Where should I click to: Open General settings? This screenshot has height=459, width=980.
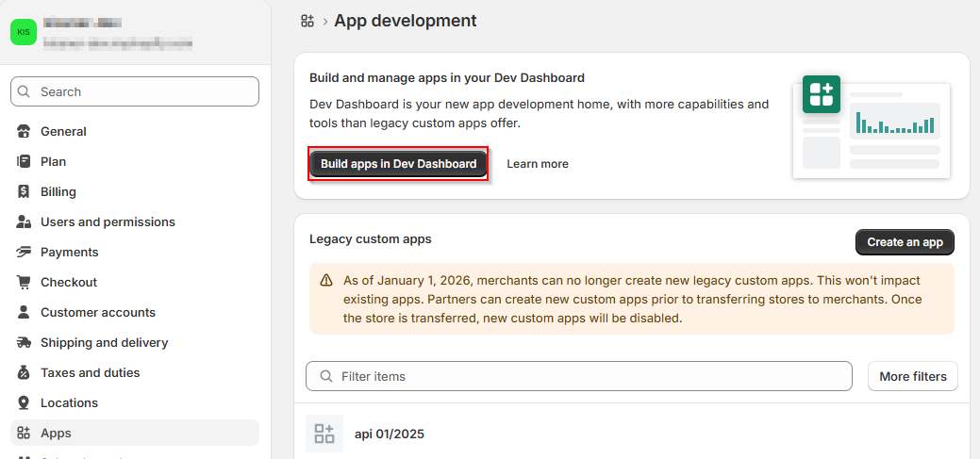[135, 132]
